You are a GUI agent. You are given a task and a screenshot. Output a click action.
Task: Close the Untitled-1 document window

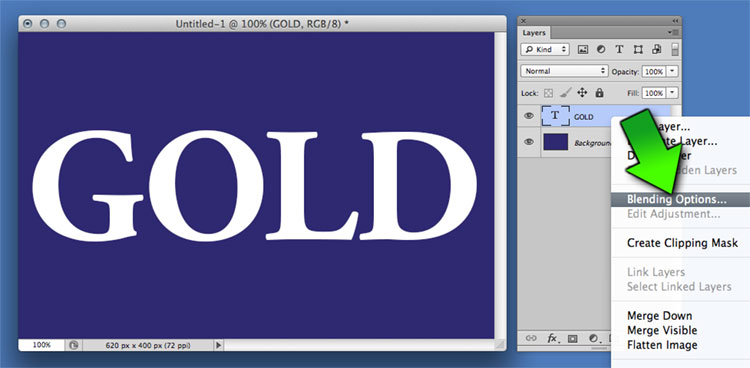click(x=28, y=23)
